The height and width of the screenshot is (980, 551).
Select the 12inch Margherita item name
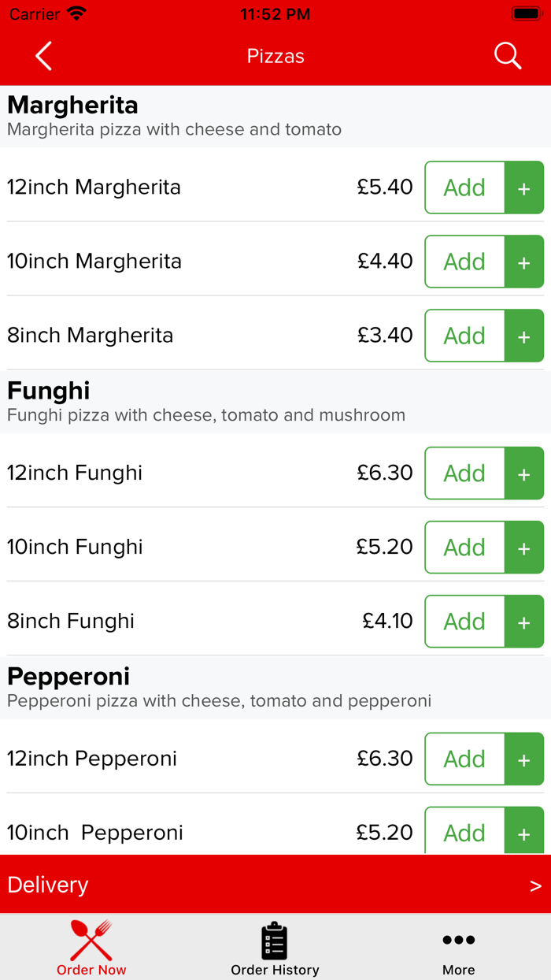(x=94, y=187)
